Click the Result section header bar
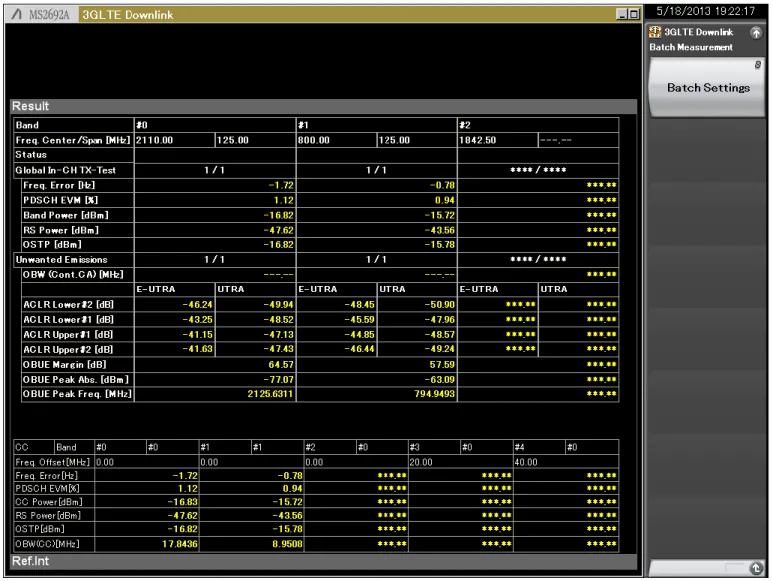773x581 pixels. (x=323, y=106)
